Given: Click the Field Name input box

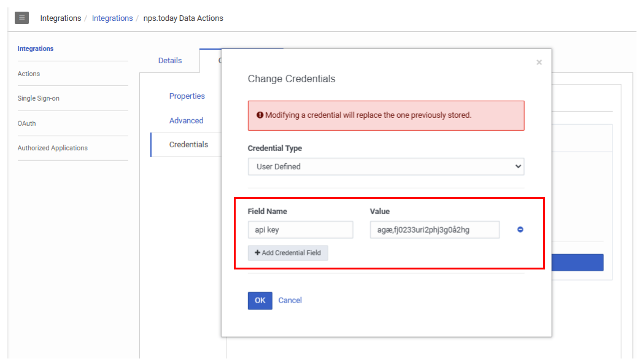Looking at the screenshot, I should pos(300,229).
